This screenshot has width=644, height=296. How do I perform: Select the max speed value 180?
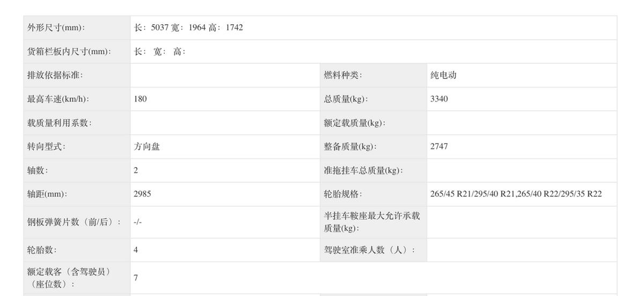click(x=140, y=99)
